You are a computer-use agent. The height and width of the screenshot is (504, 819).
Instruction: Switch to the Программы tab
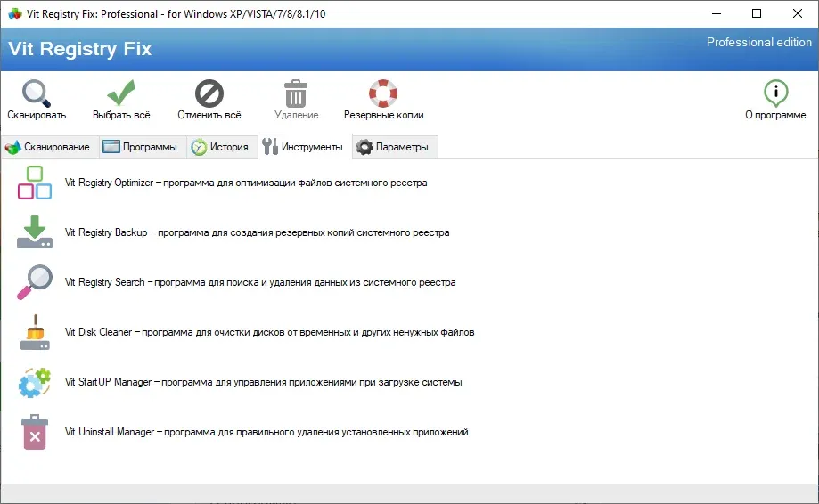click(x=142, y=147)
